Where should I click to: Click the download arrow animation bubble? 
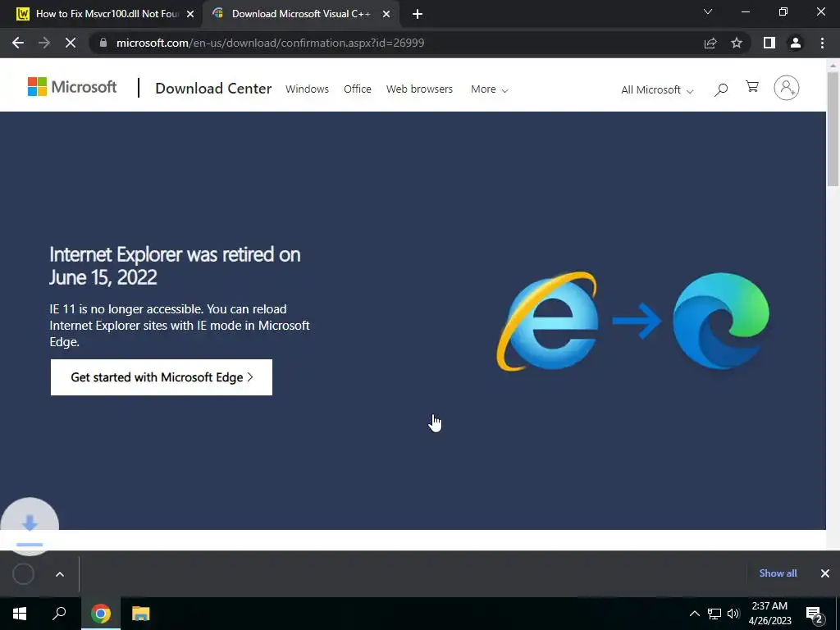30,525
